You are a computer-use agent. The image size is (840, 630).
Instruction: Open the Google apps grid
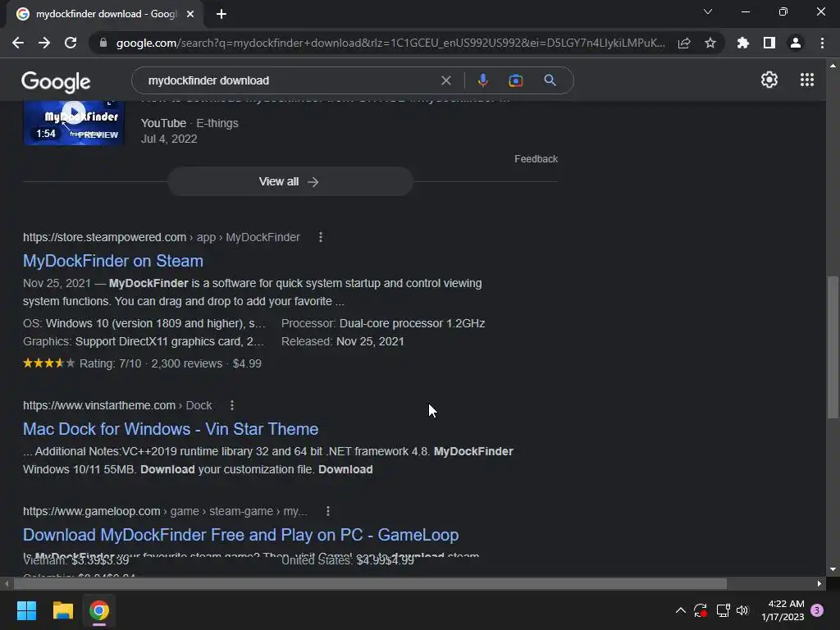pos(807,80)
